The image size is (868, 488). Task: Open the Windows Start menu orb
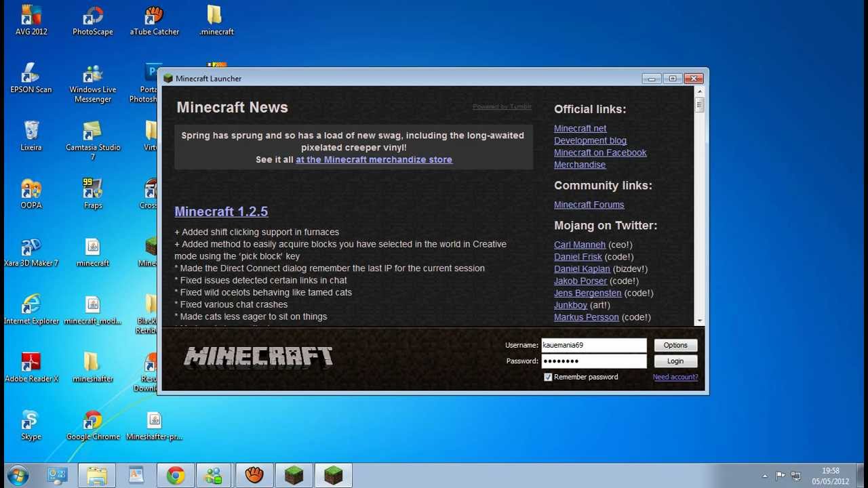[x=18, y=475]
